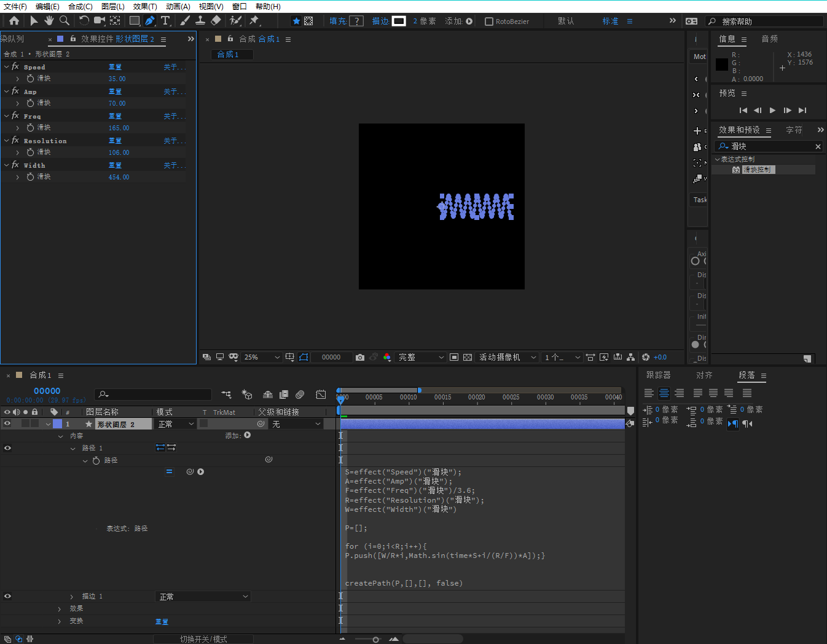The image size is (827, 644).
Task: Open the graph editor icon in timeline
Action: 321,395
